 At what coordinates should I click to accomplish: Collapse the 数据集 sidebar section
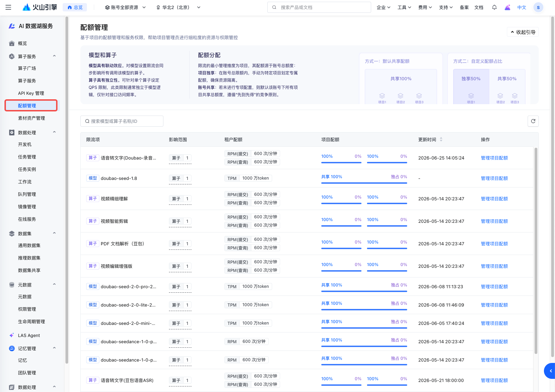point(54,233)
